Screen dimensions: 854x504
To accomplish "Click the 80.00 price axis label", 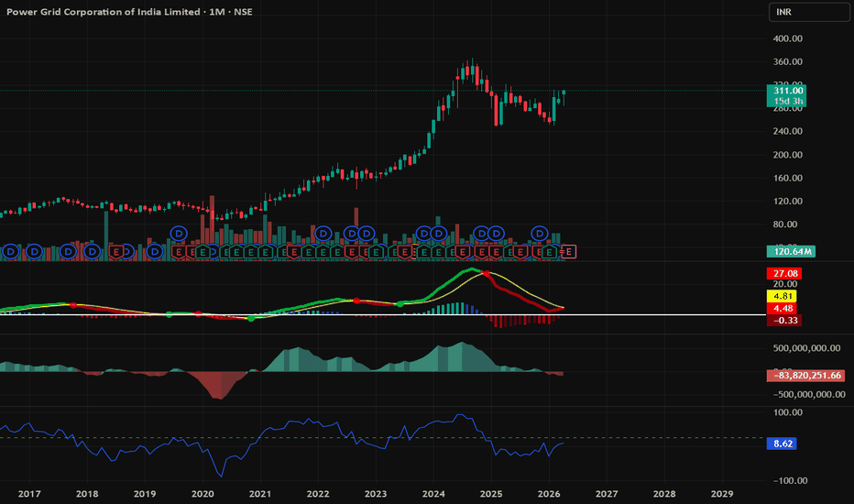I will 785,225.
